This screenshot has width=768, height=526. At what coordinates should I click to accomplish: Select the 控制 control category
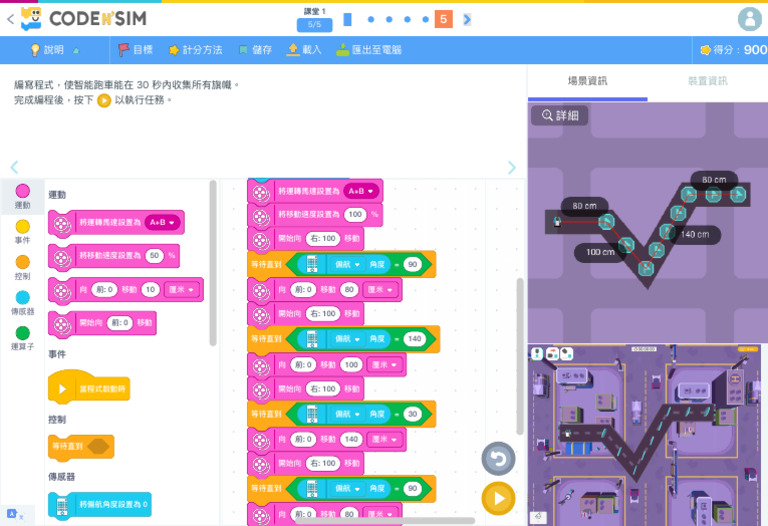point(23,267)
